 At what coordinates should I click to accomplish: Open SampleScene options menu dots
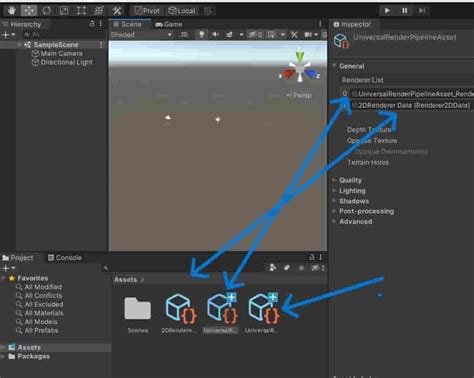[x=101, y=45]
